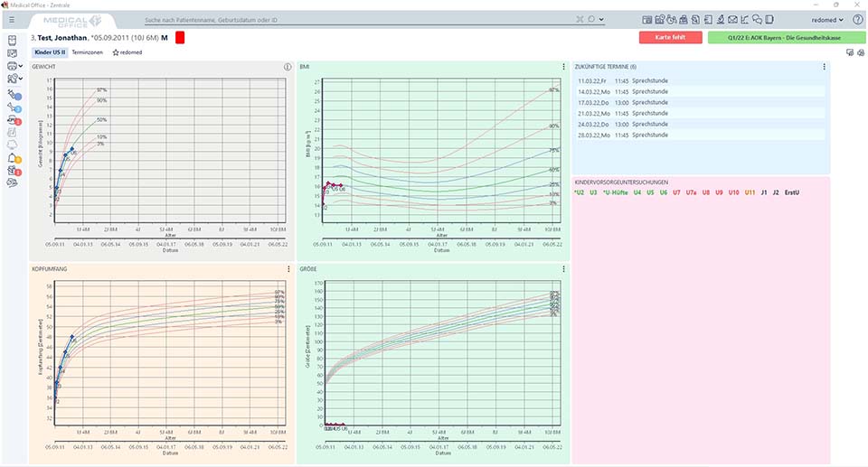Select appointment 21.03.22 Mo 11:45 Sprechstunde
Image resolution: width=868 pixels, height=467 pixels.
tap(700, 114)
